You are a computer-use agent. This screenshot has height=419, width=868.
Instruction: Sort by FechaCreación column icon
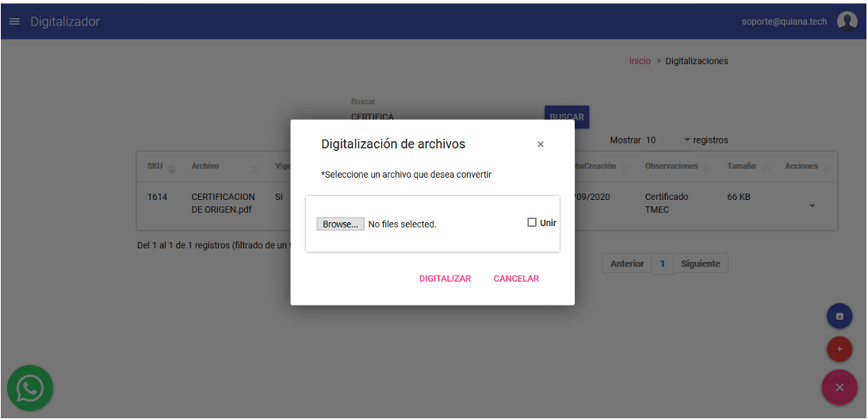[625, 168]
